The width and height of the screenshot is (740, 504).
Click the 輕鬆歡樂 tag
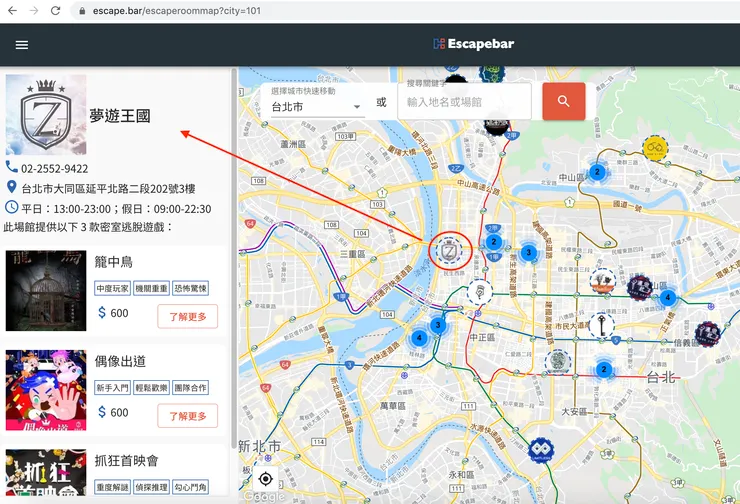pyautogui.click(x=151, y=388)
